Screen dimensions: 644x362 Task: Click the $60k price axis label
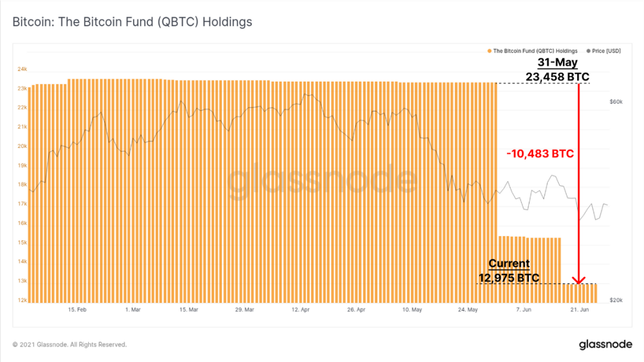point(616,101)
